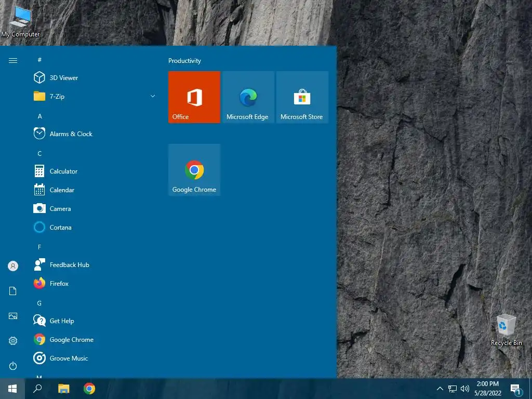The width and height of the screenshot is (532, 399).
Task: Open taskbar Search magnifier
Action: (37, 389)
